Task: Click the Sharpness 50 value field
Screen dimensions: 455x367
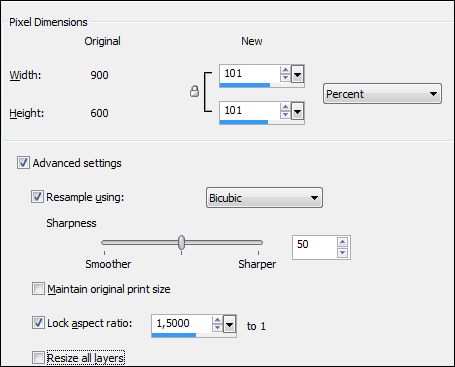Action: click(x=315, y=247)
